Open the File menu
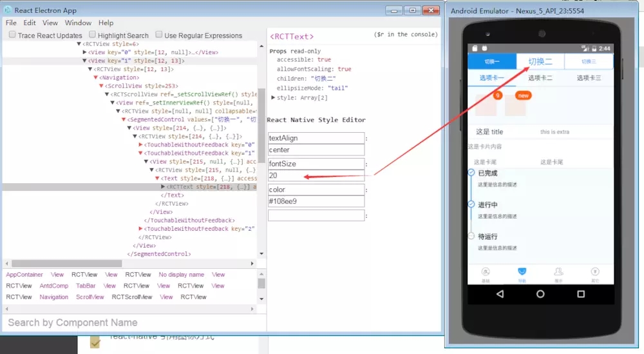 [x=11, y=23]
